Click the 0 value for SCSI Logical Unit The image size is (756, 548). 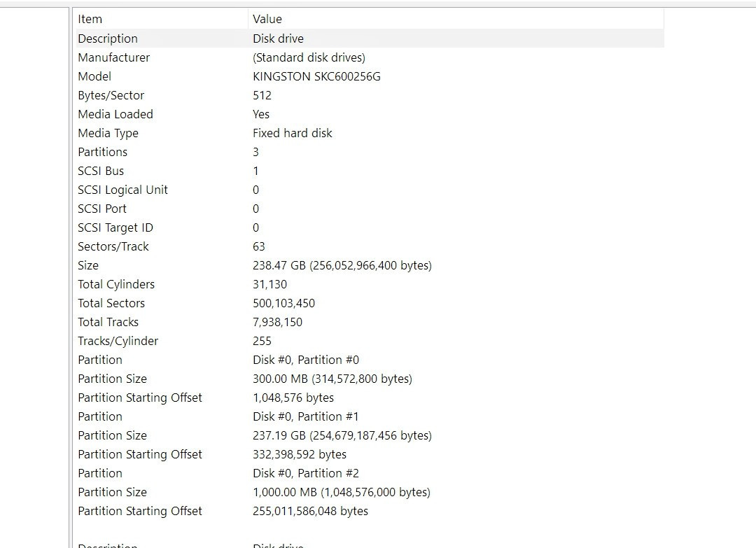255,190
